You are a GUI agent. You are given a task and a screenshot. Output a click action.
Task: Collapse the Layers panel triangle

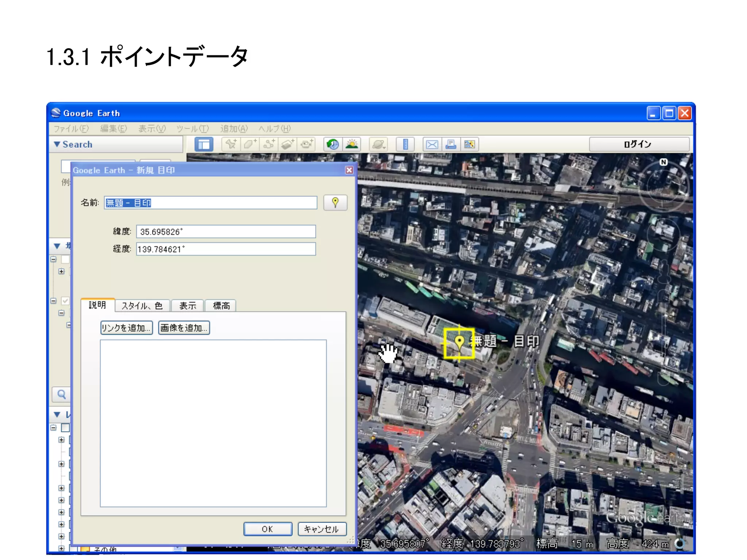point(57,415)
